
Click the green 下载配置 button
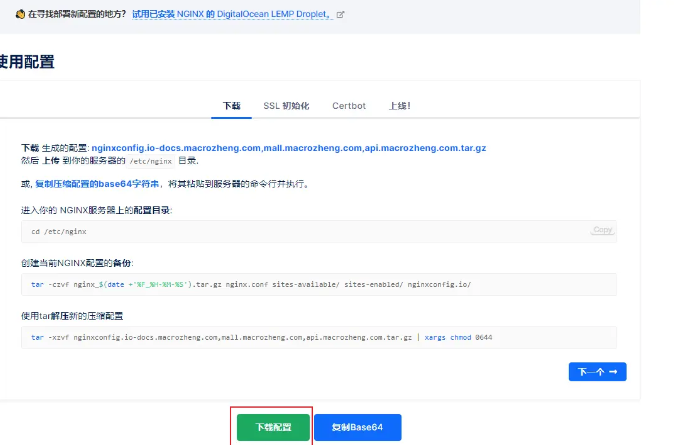coord(273,427)
